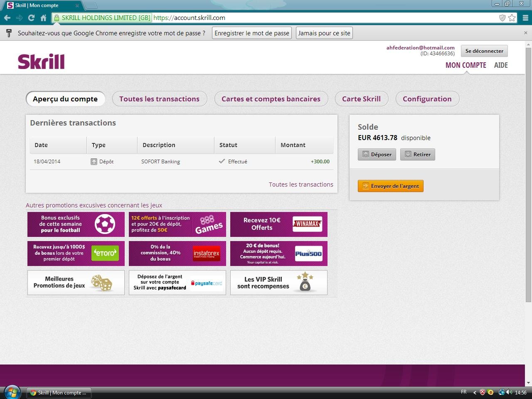The height and width of the screenshot is (399, 532).
Task: Click Envoyer de l'argent button
Action: [390, 186]
